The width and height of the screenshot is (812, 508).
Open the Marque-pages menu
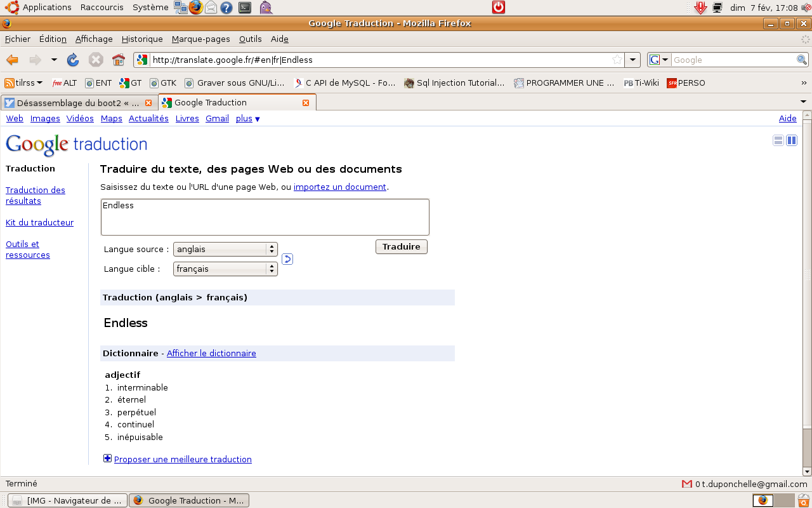coord(200,39)
